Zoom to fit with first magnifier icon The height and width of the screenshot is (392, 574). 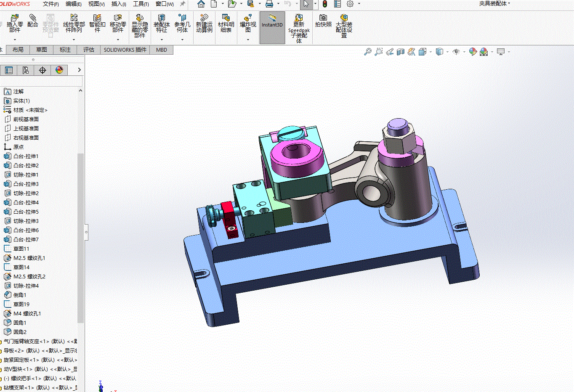pos(368,52)
